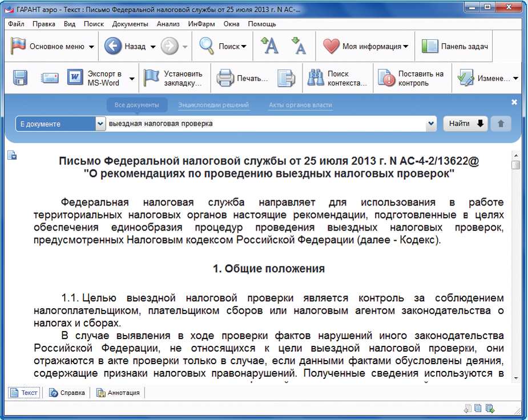Click the Set bookmark flag icon
528x420 pixels.
(x=151, y=78)
